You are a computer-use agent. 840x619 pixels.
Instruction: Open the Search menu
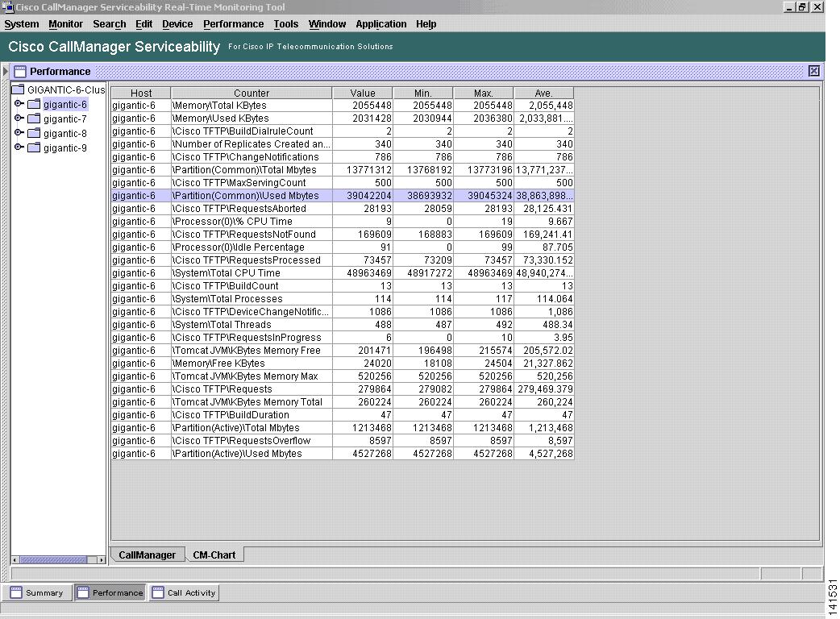click(110, 24)
